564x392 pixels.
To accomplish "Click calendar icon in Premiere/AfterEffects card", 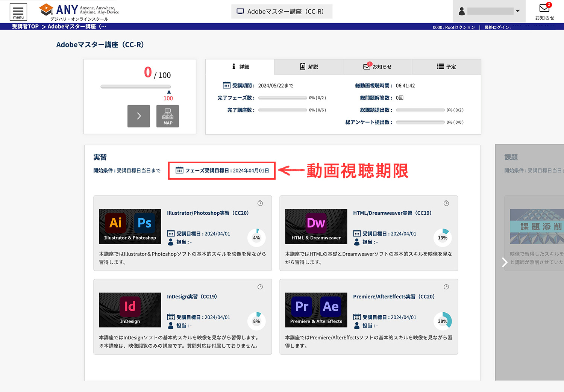I will [357, 317].
